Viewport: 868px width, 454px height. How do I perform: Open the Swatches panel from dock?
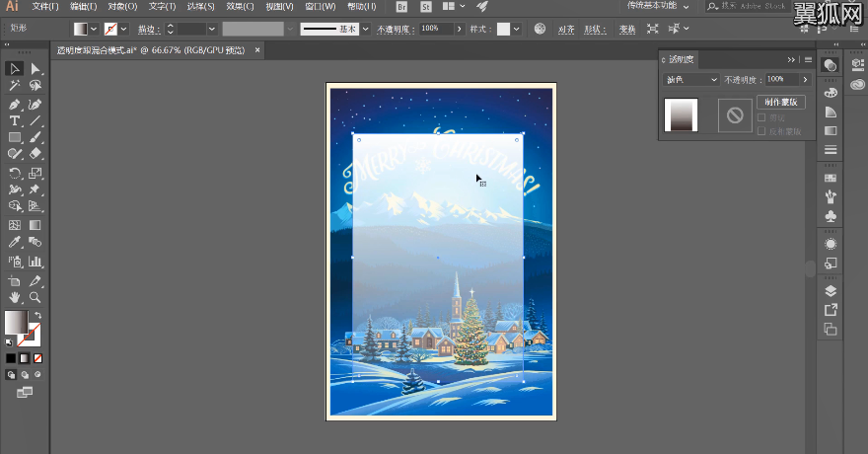click(x=831, y=178)
